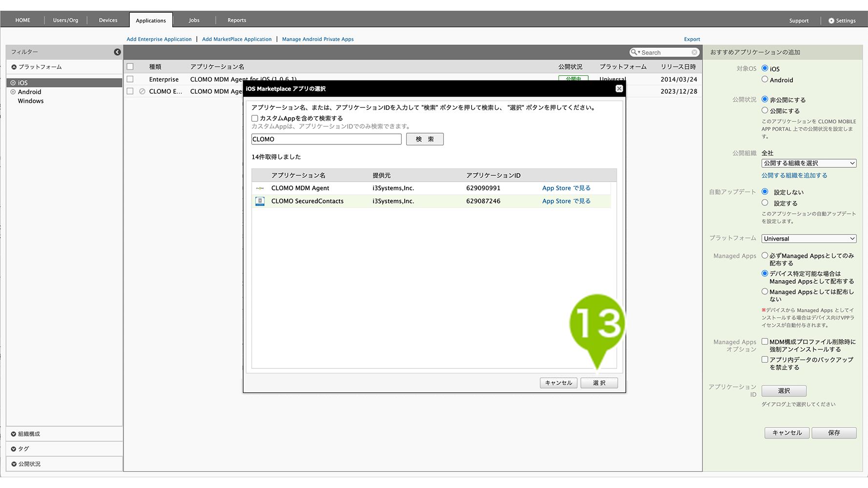This screenshot has height=488, width=868.
Task: Expand the iOS platform filter
Action: (x=13, y=83)
